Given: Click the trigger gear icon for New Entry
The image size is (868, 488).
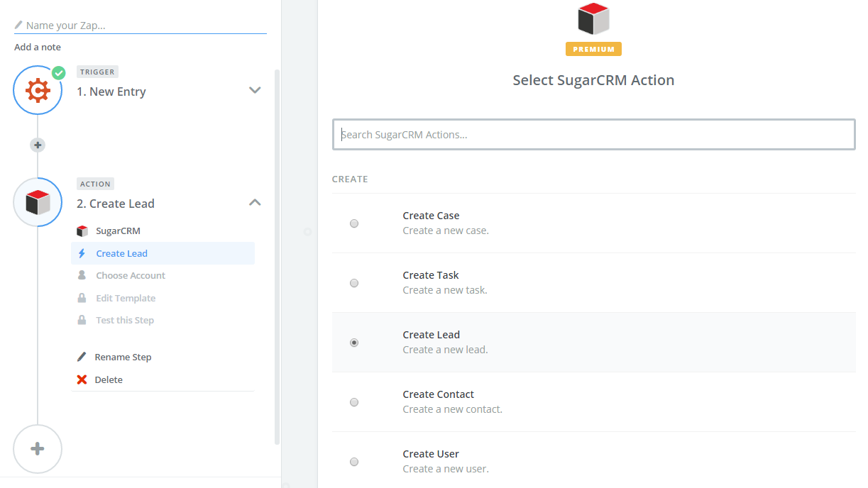Looking at the screenshot, I should click(x=38, y=90).
